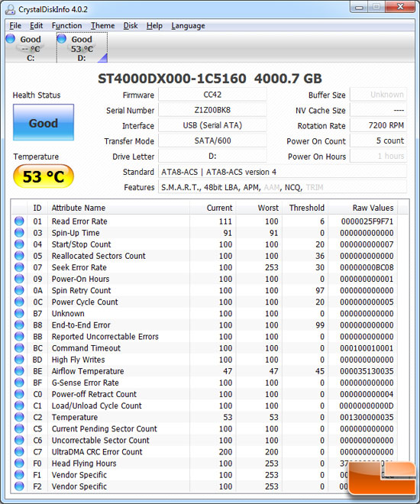Click the status orb for Current Pending Sector Count
Screen dimensions: 420x504
click(x=19, y=429)
